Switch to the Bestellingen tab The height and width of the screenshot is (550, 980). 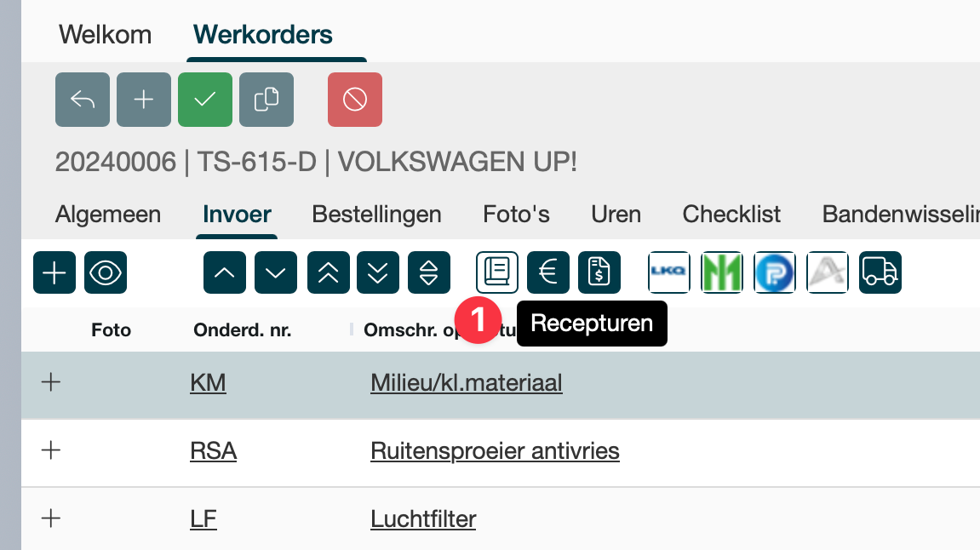[x=376, y=214]
